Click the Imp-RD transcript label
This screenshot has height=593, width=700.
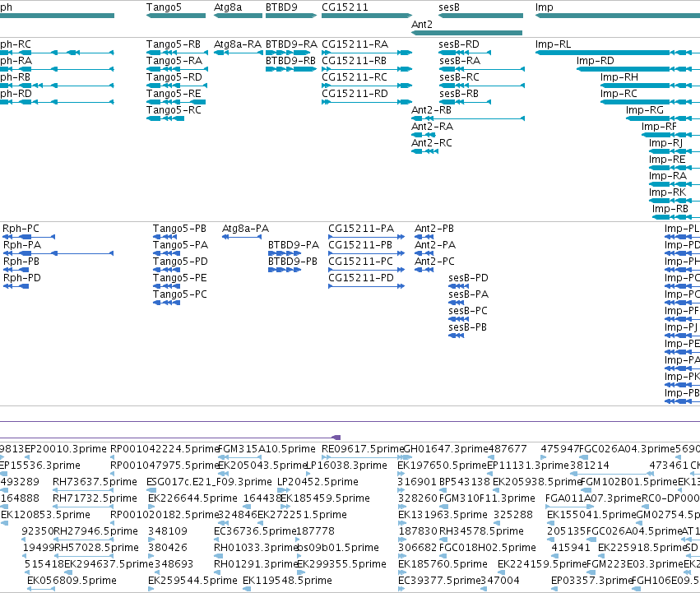595,61
